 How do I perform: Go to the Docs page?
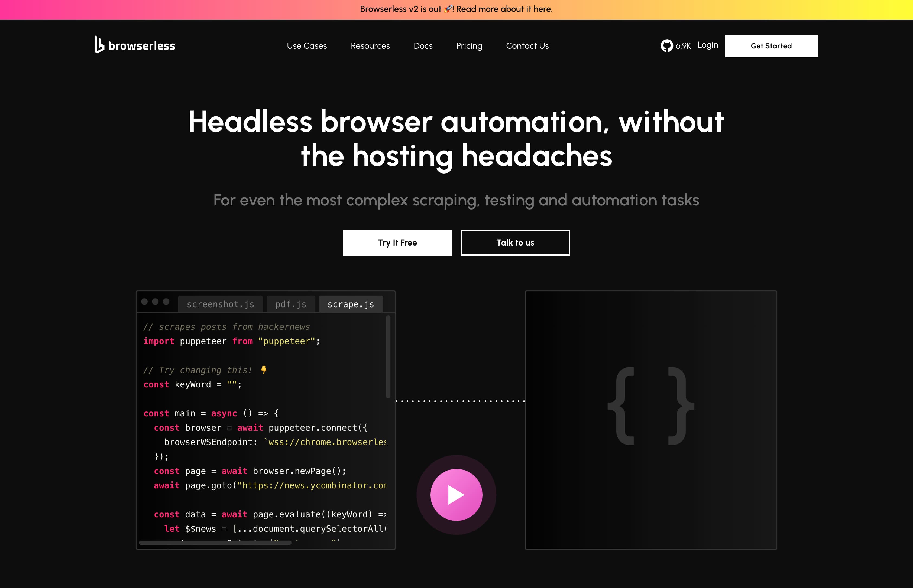pos(423,46)
